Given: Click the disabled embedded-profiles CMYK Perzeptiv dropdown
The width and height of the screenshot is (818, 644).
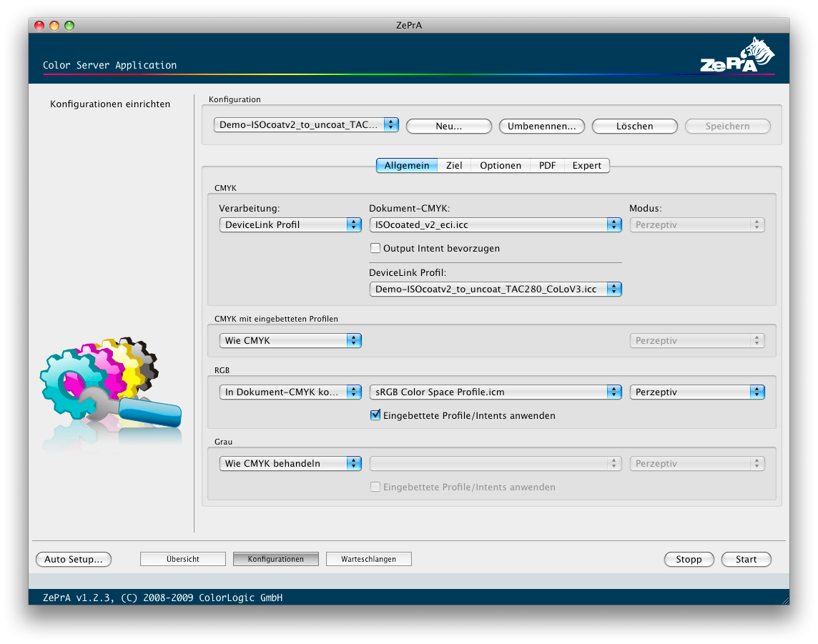Looking at the screenshot, I should [697, 340].
